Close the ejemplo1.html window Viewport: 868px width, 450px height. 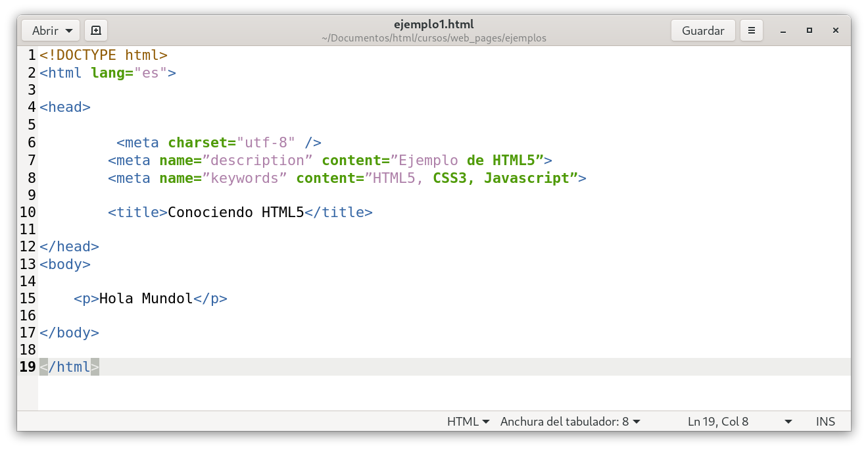tap(836, 30)
